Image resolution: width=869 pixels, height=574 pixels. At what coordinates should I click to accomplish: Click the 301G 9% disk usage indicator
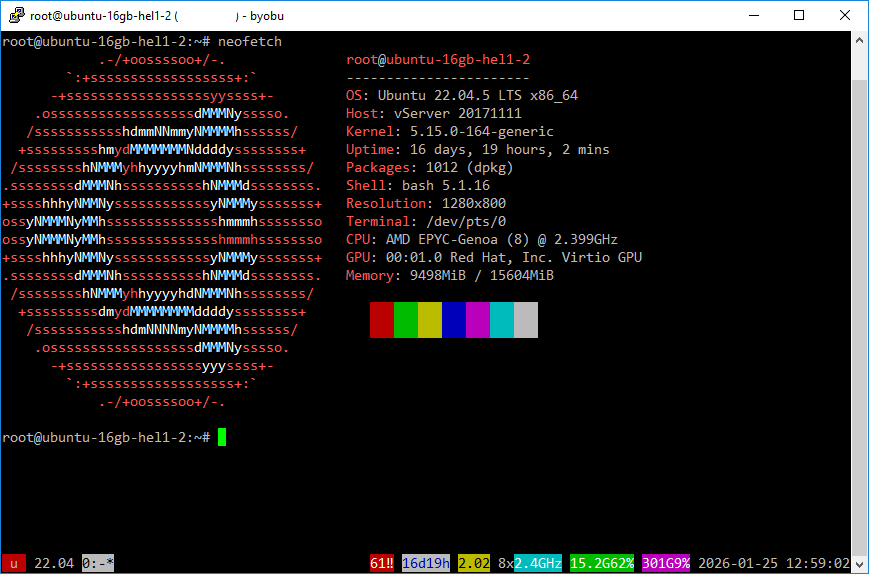[666, 563]
